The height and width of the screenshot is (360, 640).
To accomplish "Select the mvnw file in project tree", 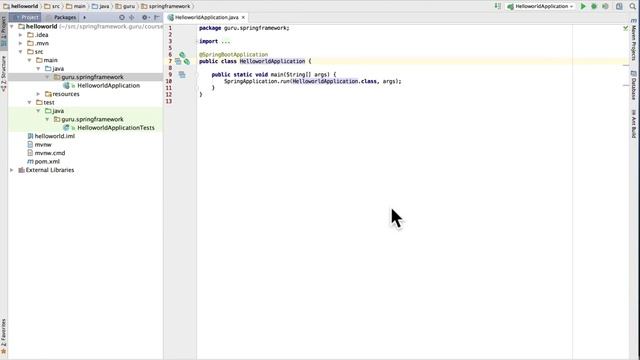I will tap(43, 144).
